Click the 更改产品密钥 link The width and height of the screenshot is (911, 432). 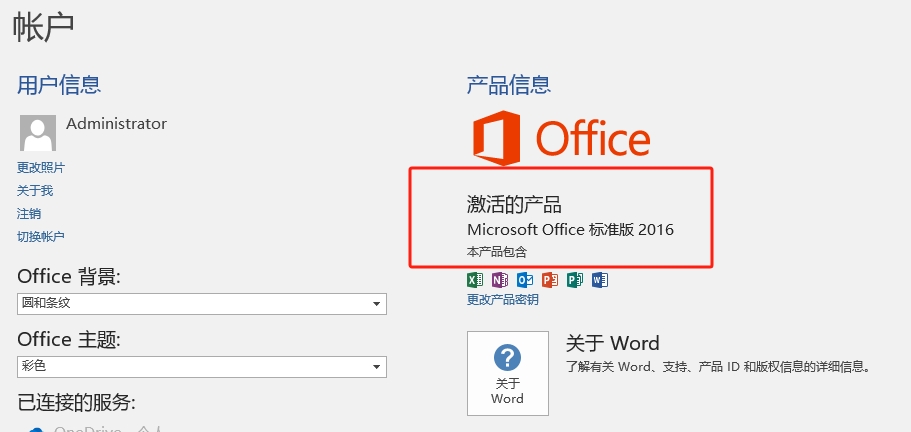coord(503,300)
